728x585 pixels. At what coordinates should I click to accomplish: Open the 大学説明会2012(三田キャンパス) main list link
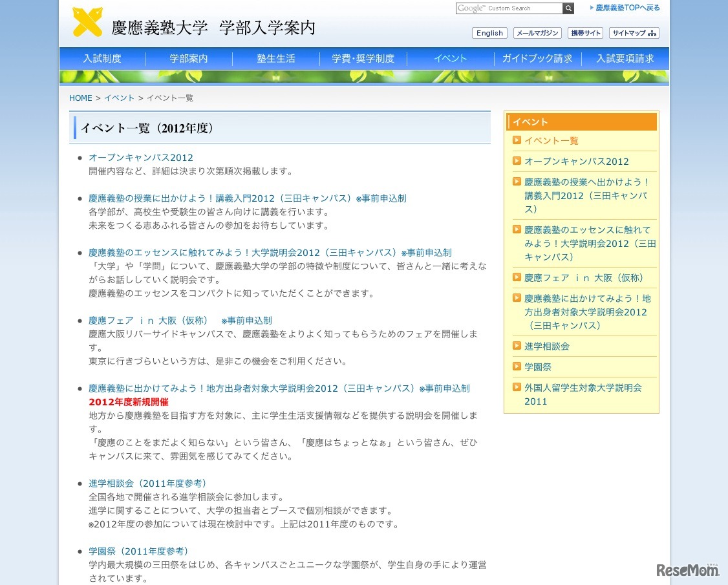pos(270,253)
